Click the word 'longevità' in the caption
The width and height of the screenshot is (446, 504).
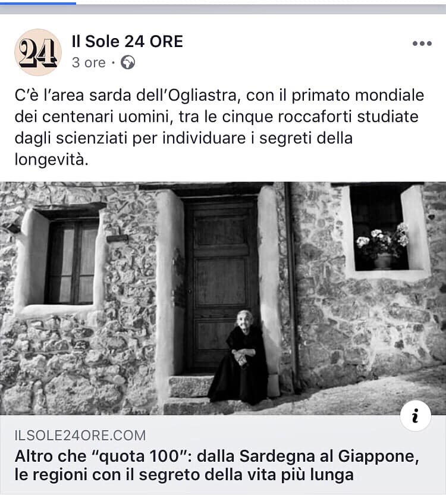[51, 159]
